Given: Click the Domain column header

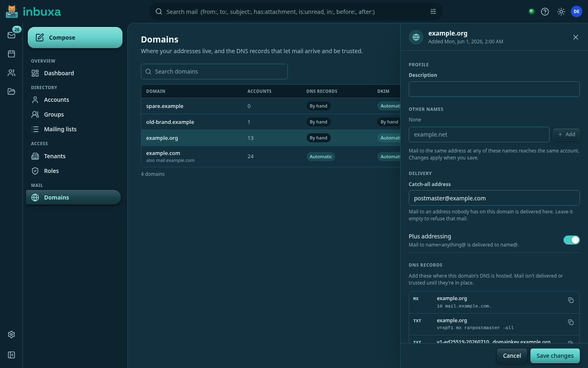Looking at the screenshot, I should point(156,91).
